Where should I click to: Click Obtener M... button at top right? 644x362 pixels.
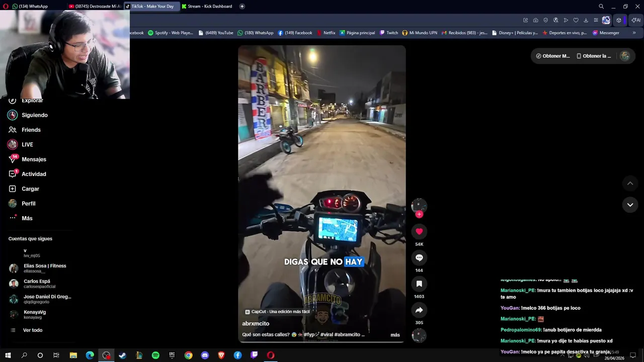pos(553,56)
